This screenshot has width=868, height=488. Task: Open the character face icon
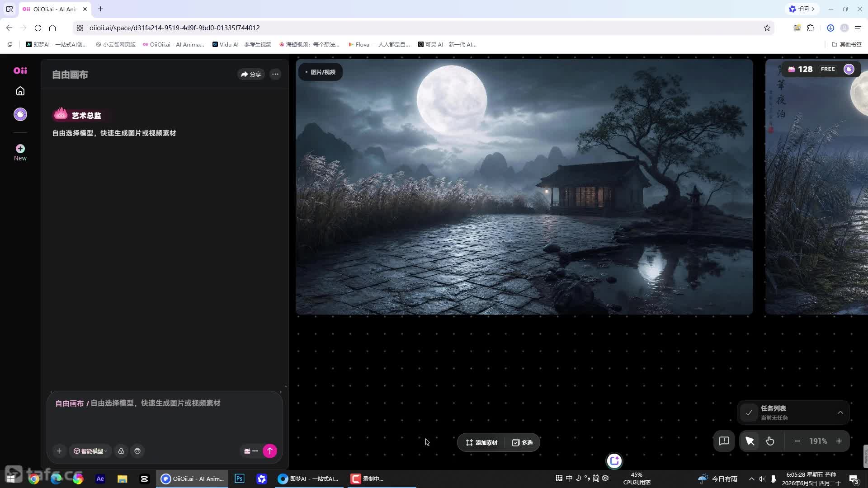point(137,451)
